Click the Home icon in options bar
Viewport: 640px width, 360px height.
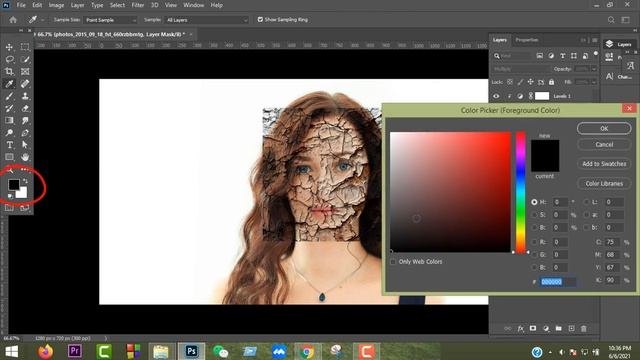click(13, 20)
